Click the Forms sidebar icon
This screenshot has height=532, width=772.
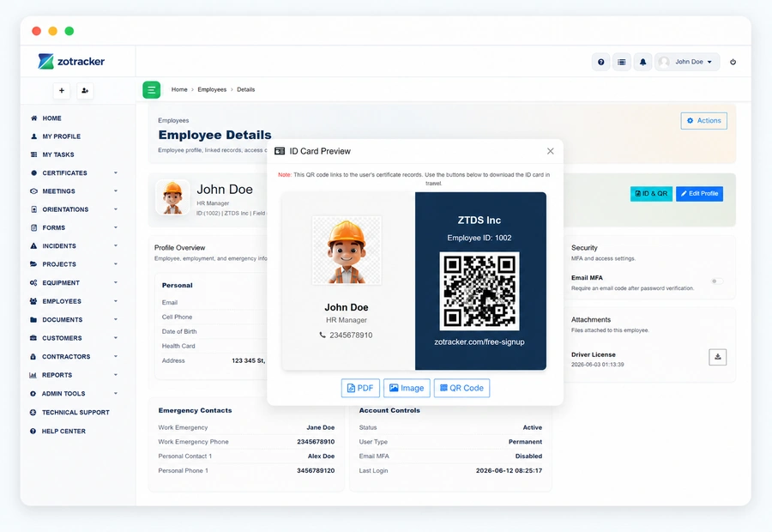click(x=33, y=227)
